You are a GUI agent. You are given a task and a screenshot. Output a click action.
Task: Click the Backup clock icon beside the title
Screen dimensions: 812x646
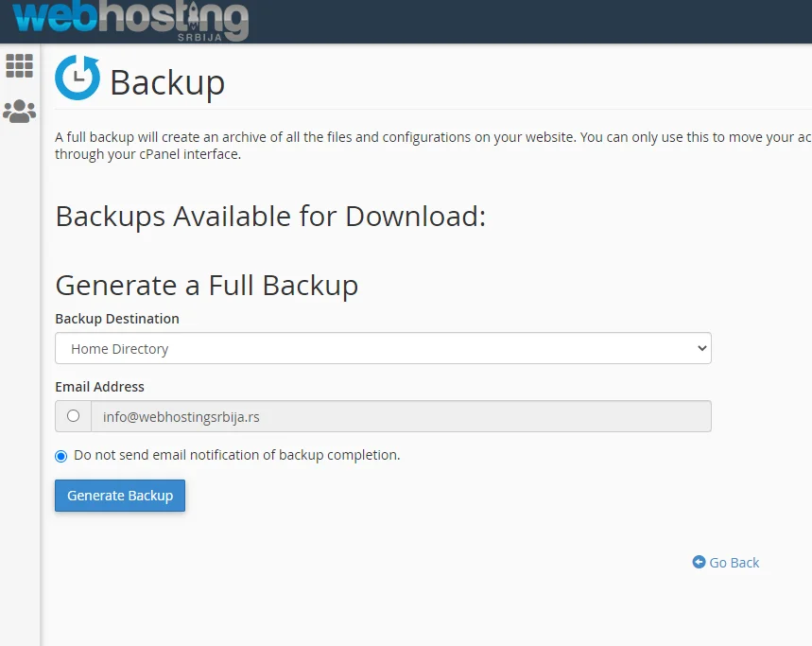(x=78, y=78)
